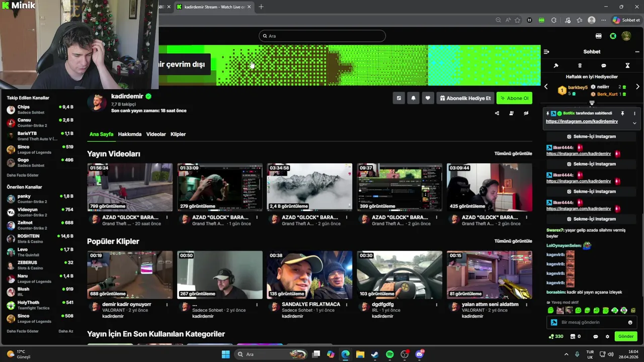The height and width of the screenshot is (362, 644).
Task: Toggle follow heart for kadirdemir
Action: 428,98
